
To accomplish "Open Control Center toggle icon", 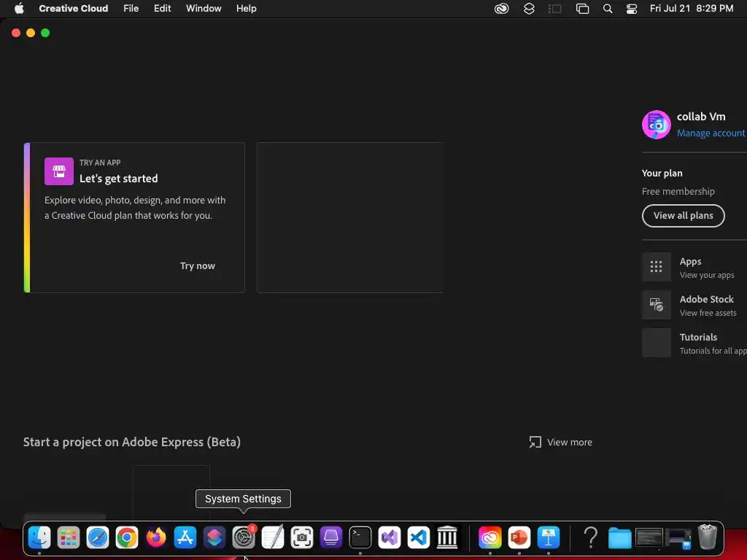I will point(632,9).
